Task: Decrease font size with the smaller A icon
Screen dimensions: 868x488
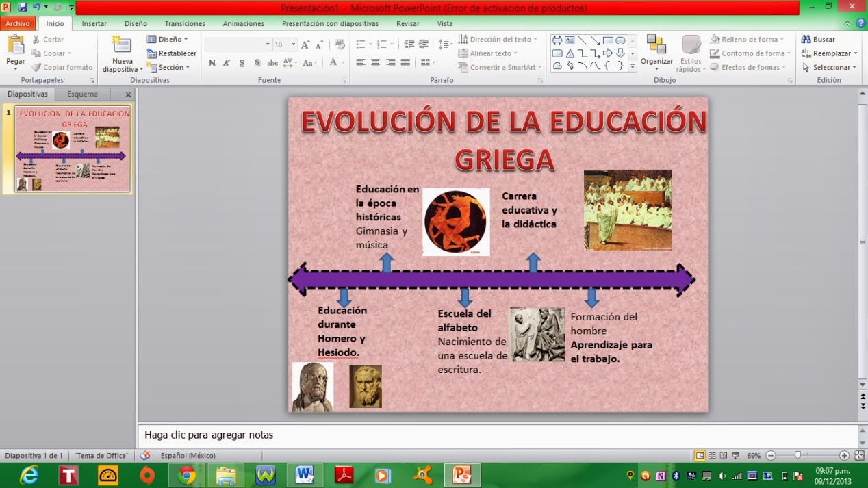Action: [319, 44]
